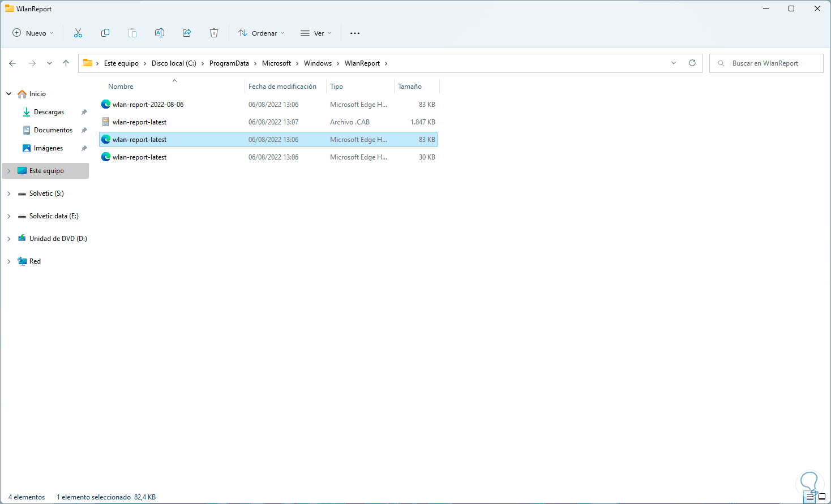Click the Edge icon of wlan-report-2022-08-06
831x504 pixels.
(106, 104)
